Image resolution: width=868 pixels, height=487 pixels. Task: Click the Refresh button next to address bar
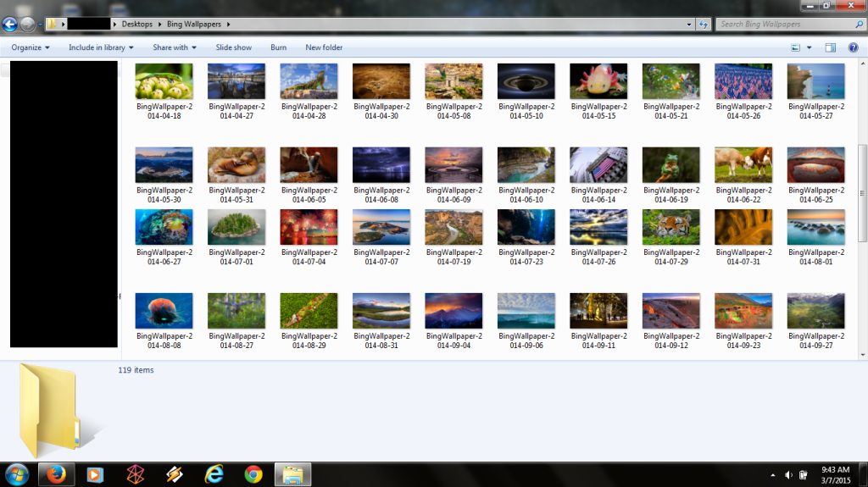click(704, 25)
